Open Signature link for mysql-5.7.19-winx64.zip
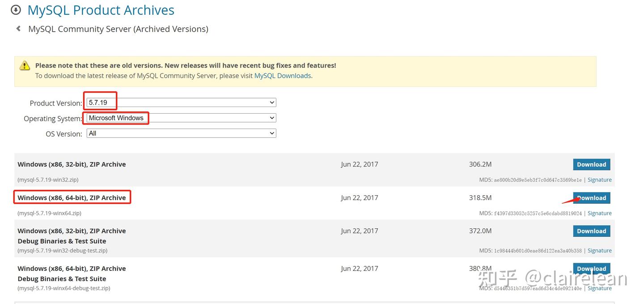 (x=599, y=213)
